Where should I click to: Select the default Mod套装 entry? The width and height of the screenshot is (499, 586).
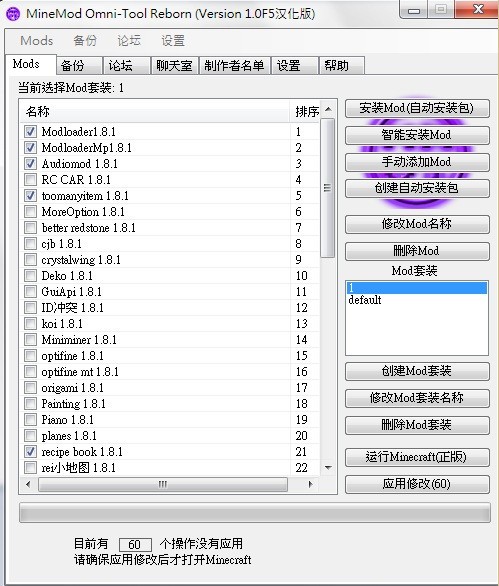[x=364, y=300]
